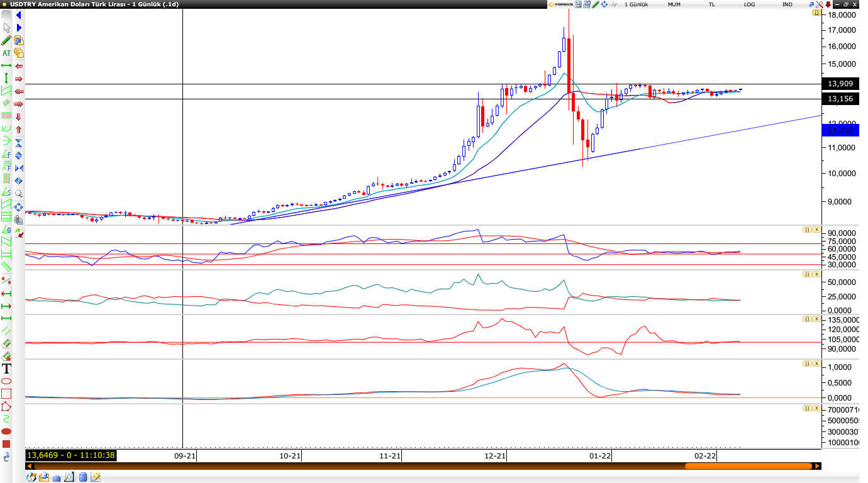Click the red up arrow icon in left toolbar
The image size is (868, 483).
point(19,130)
